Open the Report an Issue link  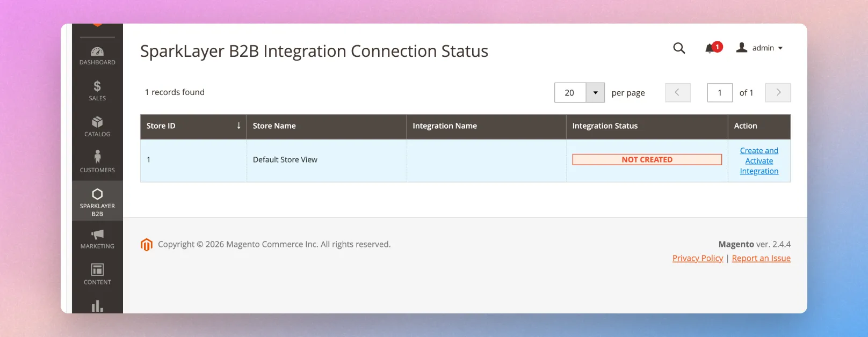click(761, 258)
